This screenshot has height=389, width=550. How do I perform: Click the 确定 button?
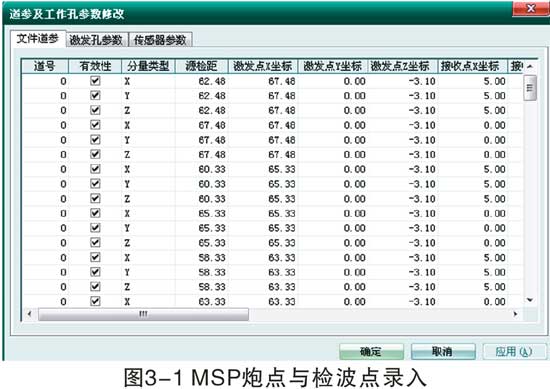click(x=371, y=351)
